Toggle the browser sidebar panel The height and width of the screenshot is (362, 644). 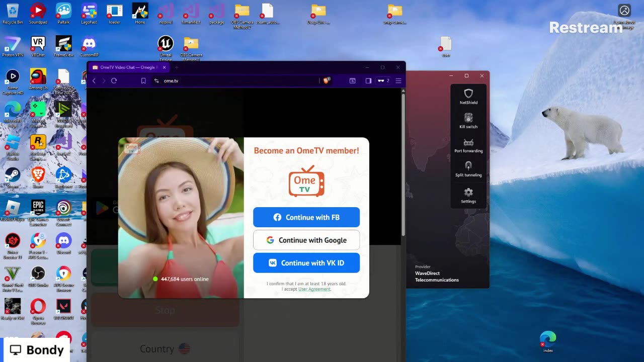click(368, 80)
